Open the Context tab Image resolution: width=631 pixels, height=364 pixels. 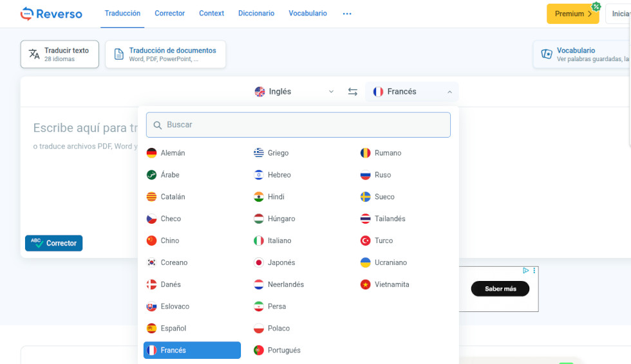[211, 14]
